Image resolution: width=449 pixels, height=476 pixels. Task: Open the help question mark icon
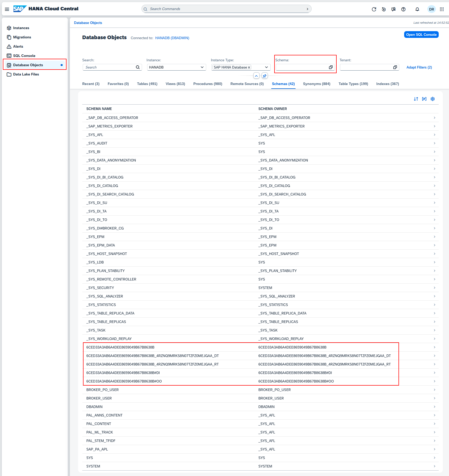click(403, 9)
